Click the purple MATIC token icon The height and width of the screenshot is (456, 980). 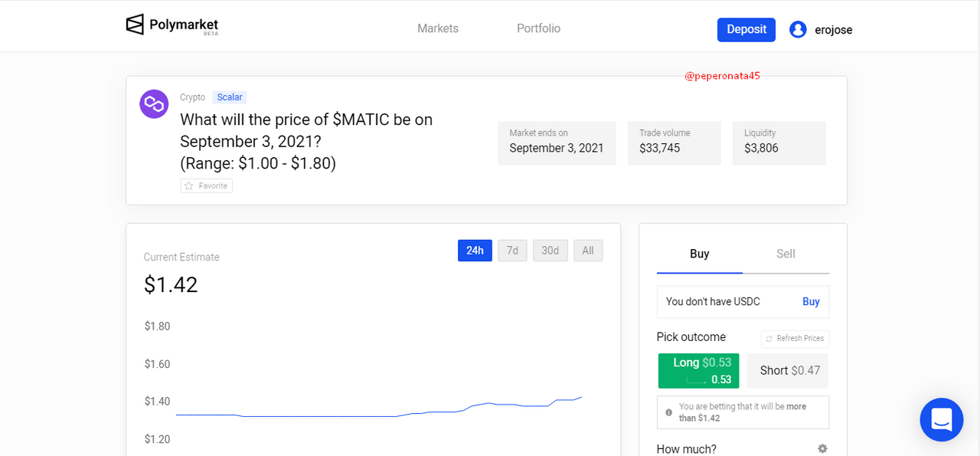click(154, 103)
